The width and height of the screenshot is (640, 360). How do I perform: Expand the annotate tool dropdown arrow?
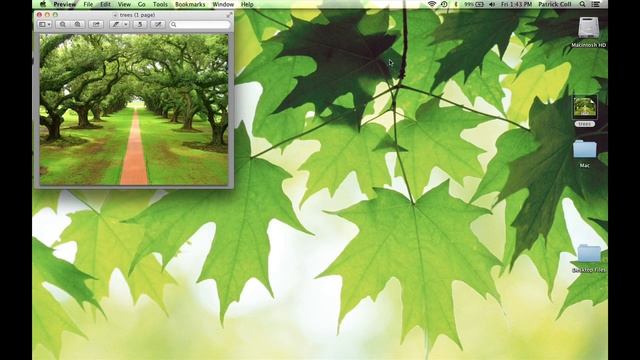tap(126, 24)
